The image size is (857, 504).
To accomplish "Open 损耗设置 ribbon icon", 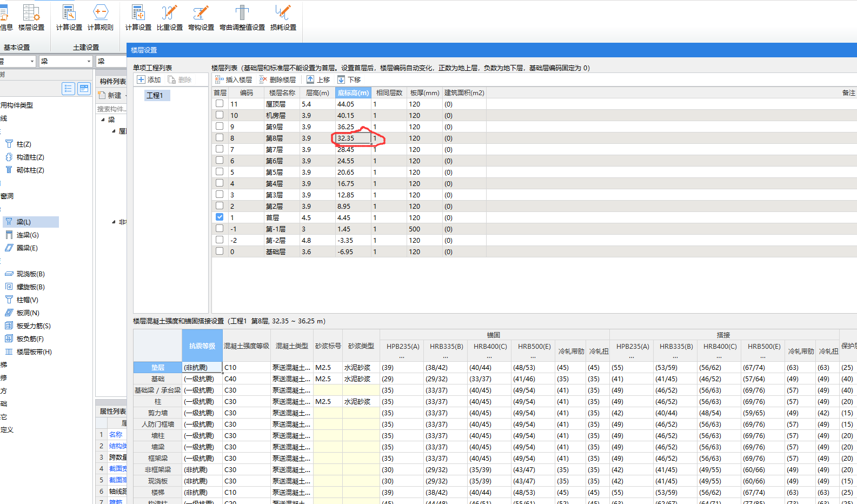I will click(x=283, y=17).
